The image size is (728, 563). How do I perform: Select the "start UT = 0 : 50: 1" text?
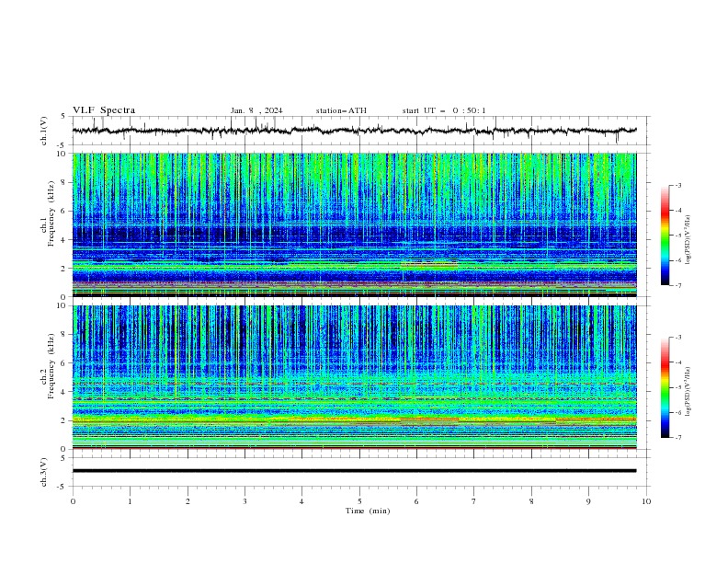[x=444, y=110]
